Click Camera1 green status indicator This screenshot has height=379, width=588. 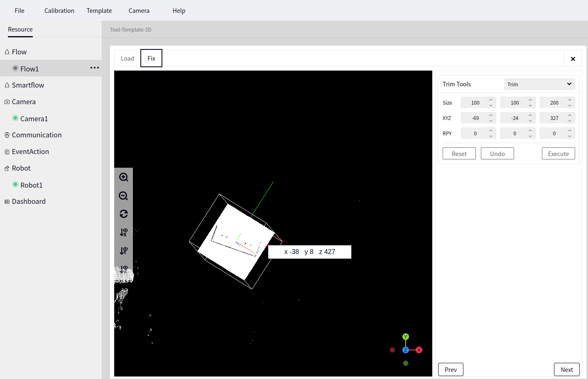[15, 118]
